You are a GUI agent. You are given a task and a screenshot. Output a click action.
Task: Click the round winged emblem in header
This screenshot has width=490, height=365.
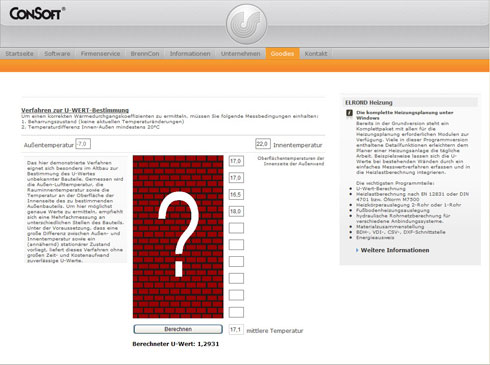246,24
